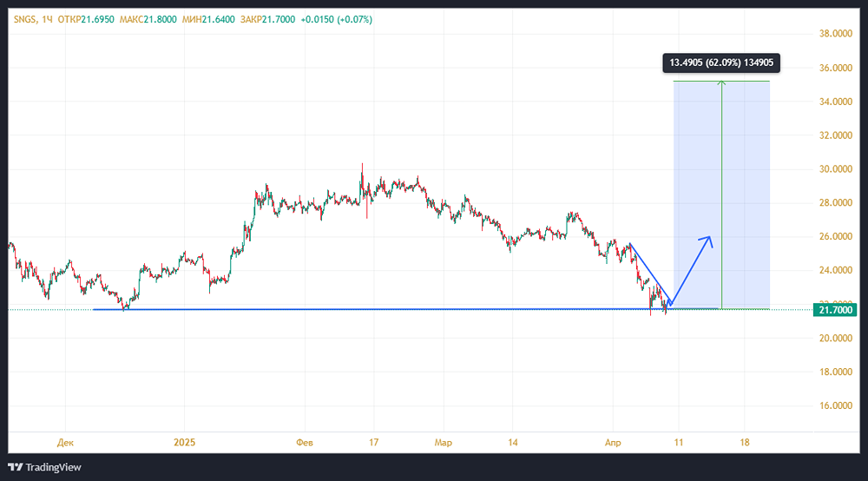Click the Апр month label on time axis

(614, 443)
